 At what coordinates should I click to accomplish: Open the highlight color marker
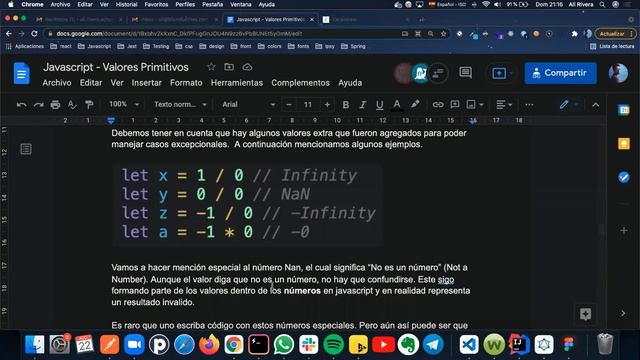click(415, 104)
